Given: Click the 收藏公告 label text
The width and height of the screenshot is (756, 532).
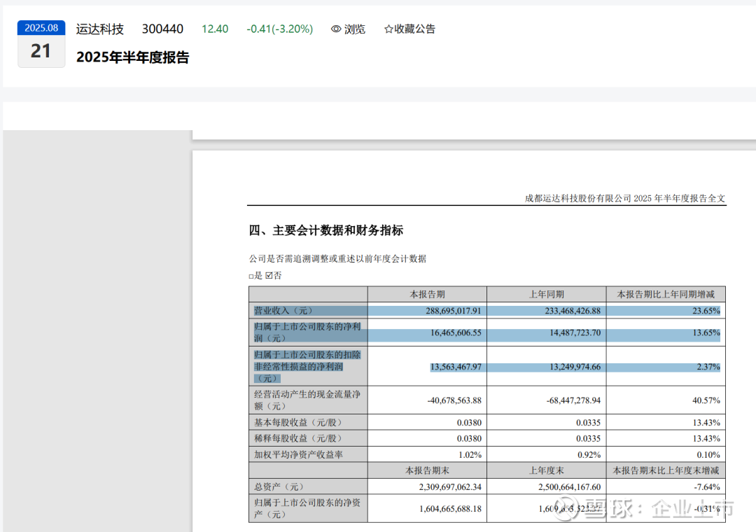Looking at the screenshot, I should 414,29.
